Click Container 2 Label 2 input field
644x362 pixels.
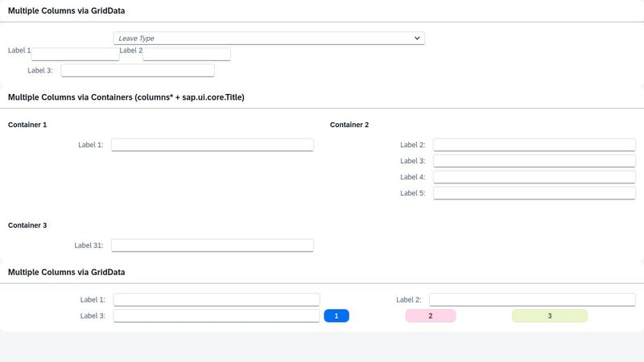535,145
